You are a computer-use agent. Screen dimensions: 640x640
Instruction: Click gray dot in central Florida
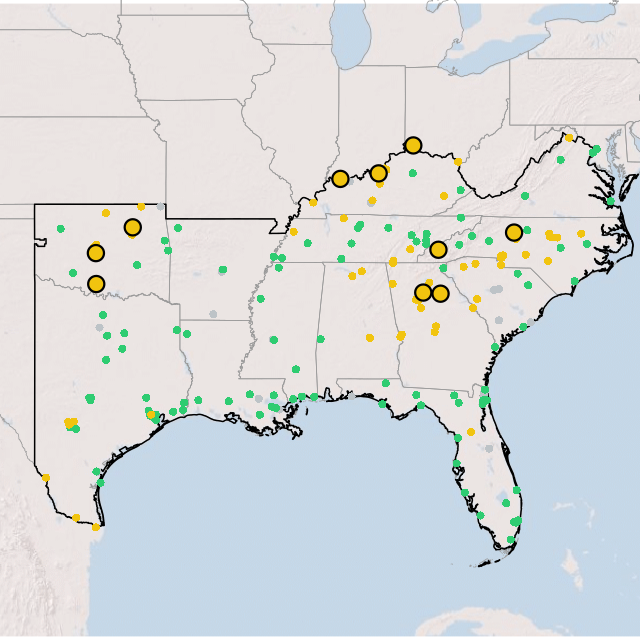tap(489, 449)
